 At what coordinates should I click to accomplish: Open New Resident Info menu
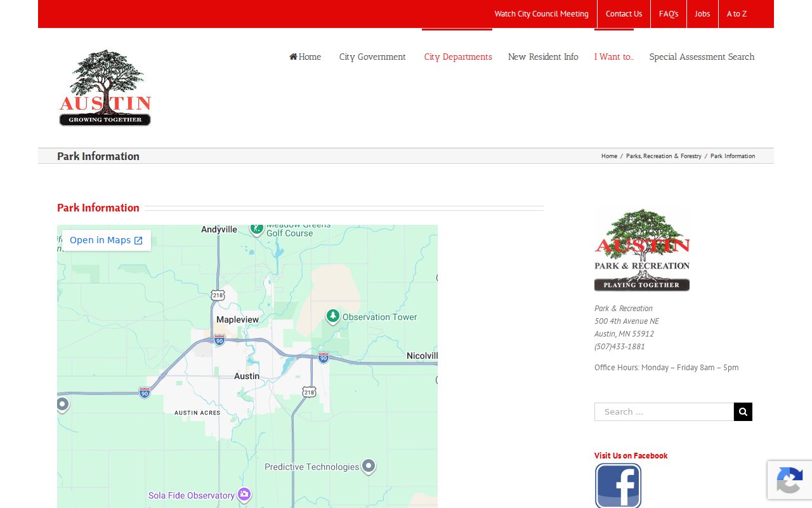(x=543, y=57)
